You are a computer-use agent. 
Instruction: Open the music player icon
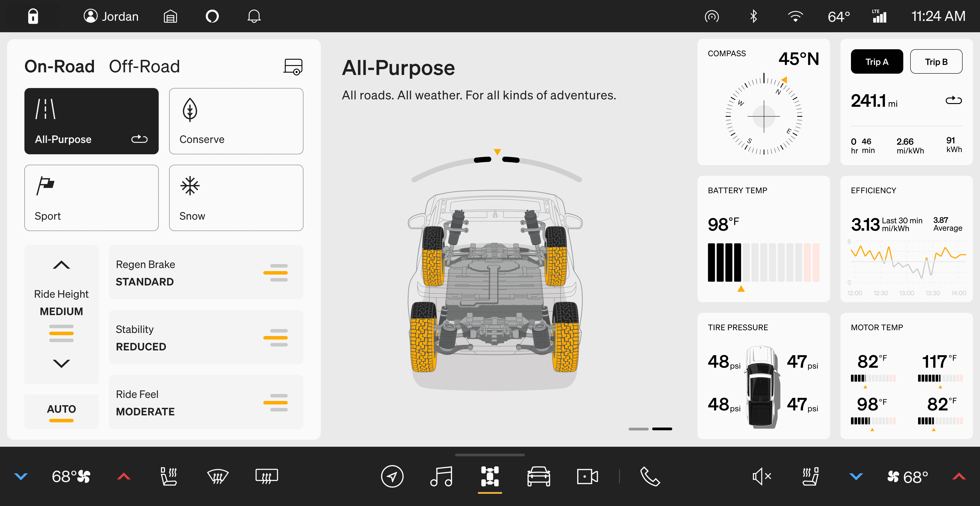[x=441, y=476]
